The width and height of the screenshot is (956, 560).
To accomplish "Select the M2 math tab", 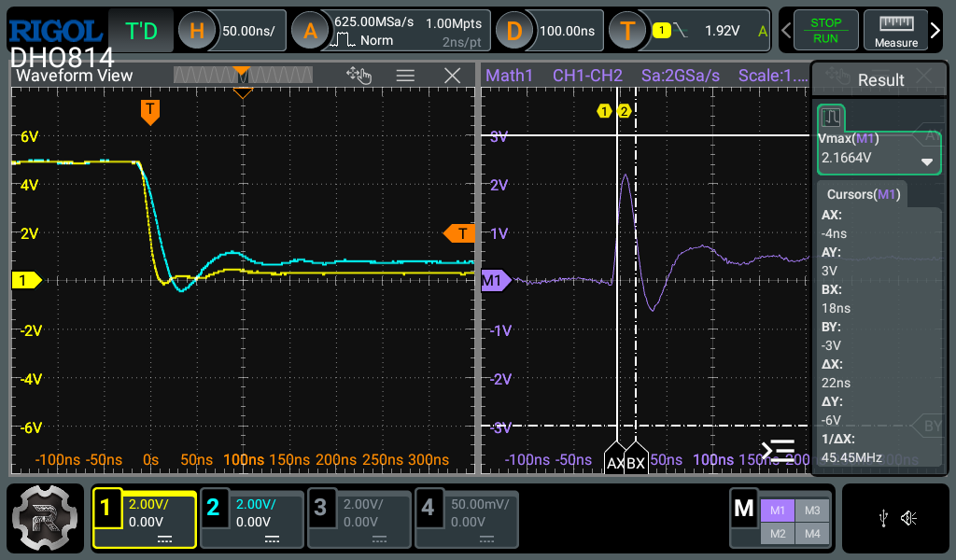I will [x=778, y=533].
